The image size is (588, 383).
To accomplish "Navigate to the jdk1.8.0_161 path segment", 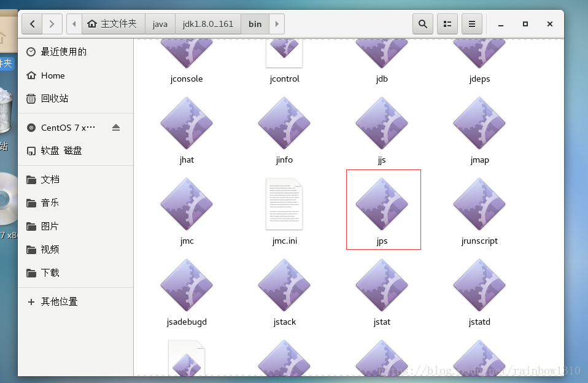I will 208,24.
